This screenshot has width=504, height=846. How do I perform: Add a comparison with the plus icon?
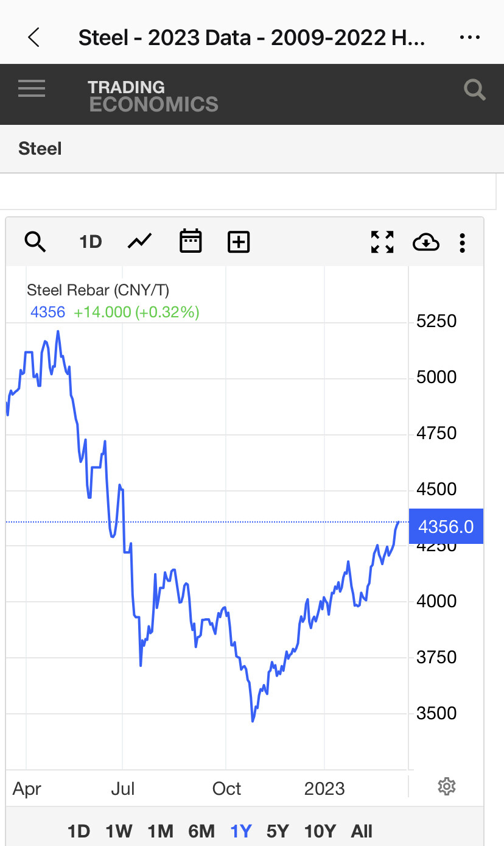click(x=239, y=242)
